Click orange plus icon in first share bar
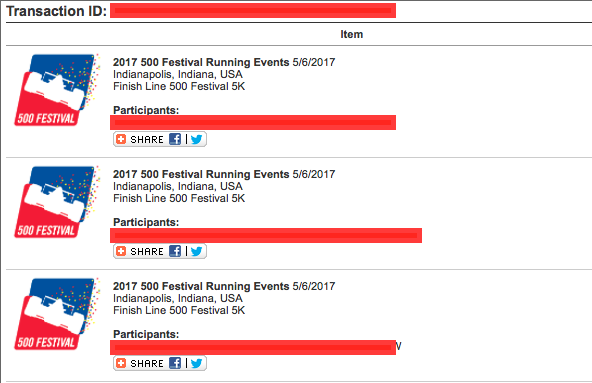Image resolution: width=592 pixels, height=383 pixels. 121,139
